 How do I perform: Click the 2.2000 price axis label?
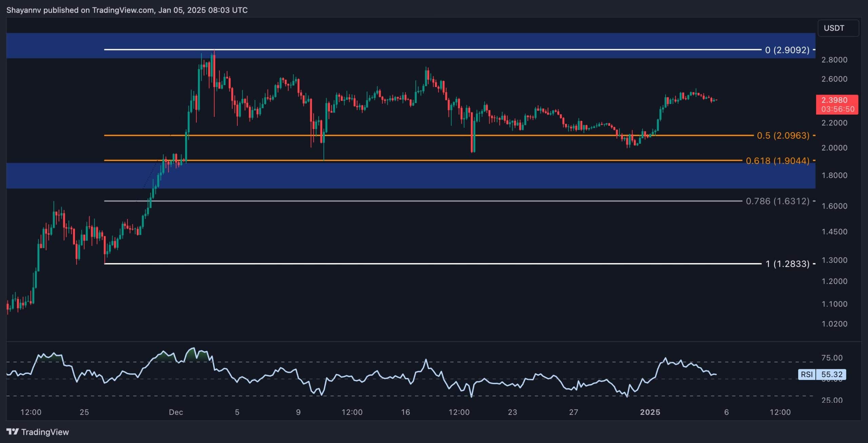pyautogui.click(x=834, y=123)
